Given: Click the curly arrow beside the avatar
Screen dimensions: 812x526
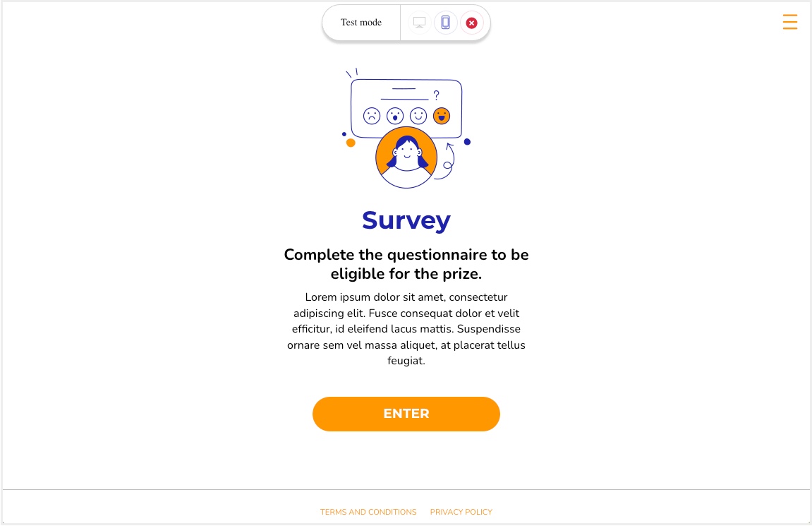Looking at the screenshot, I should click(445, 162).
